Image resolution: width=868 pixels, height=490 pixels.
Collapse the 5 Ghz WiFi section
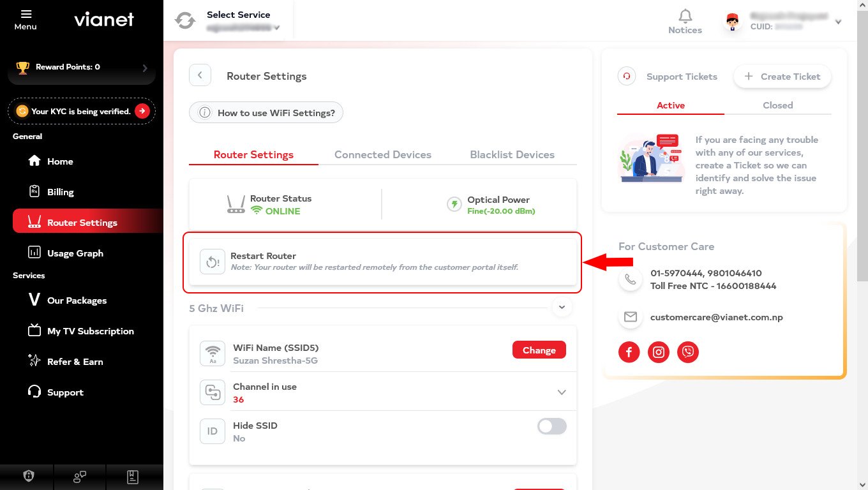562,308
